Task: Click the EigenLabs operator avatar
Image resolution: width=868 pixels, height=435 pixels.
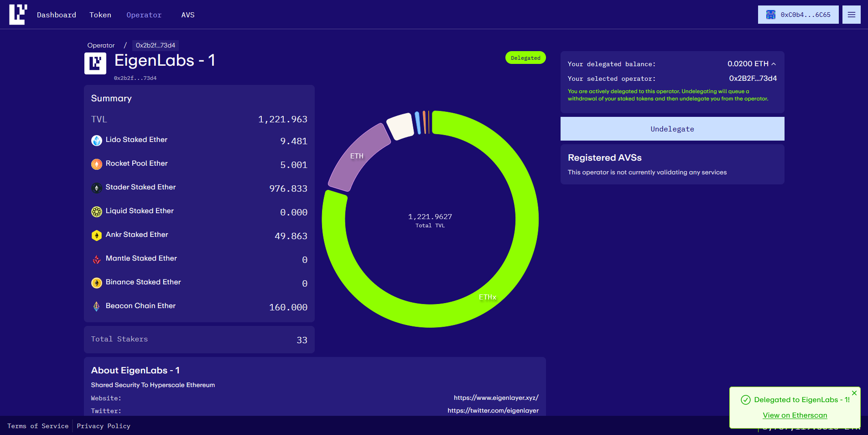Action: [95, 63]
